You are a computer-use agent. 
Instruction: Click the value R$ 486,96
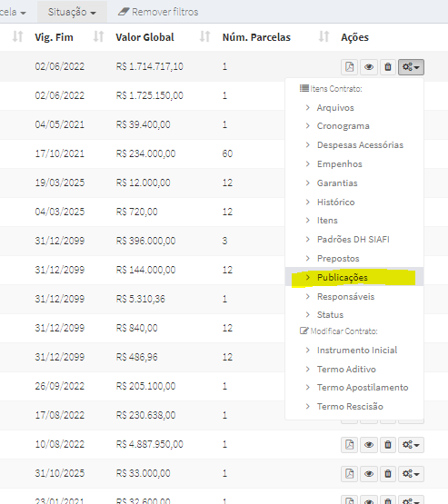(x=136, y=357)
